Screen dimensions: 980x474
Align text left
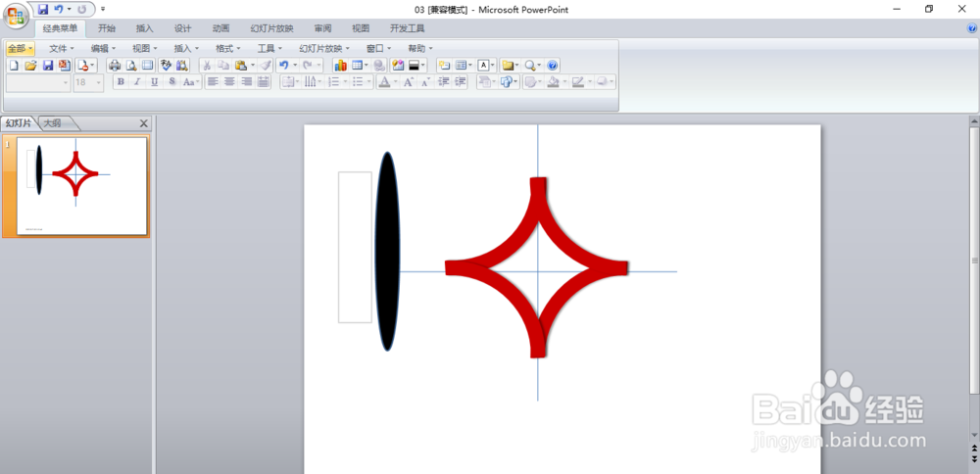tap(213, 82)
